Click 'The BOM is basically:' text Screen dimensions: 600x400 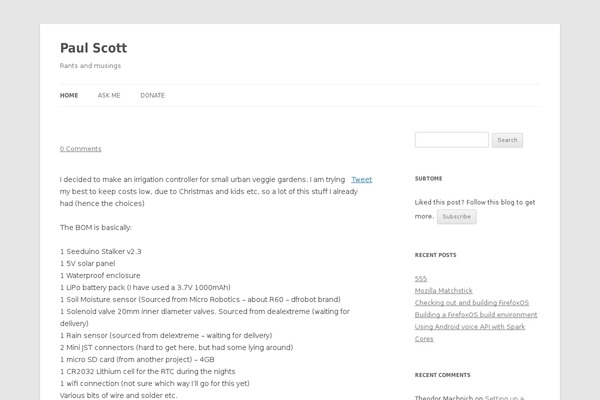point(96,227)
